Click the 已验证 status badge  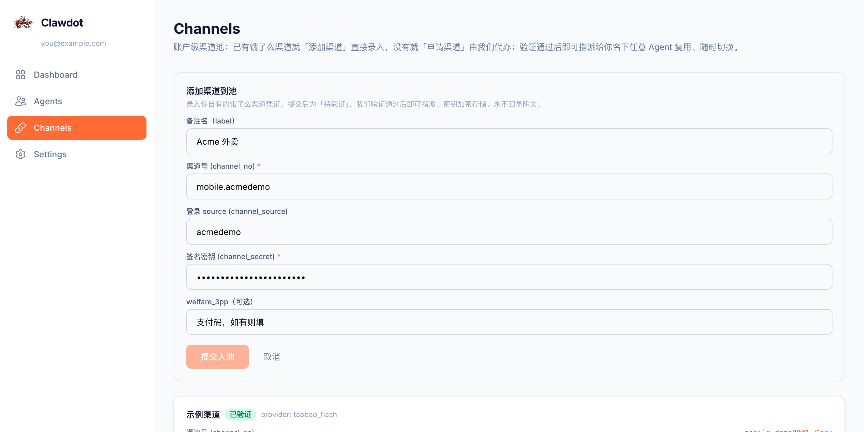tap(241, 415)
